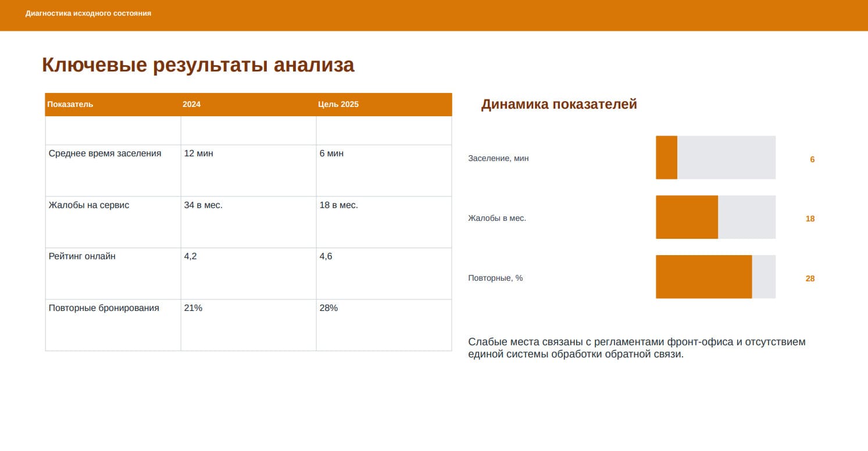Select the '28%' cell

384,325
